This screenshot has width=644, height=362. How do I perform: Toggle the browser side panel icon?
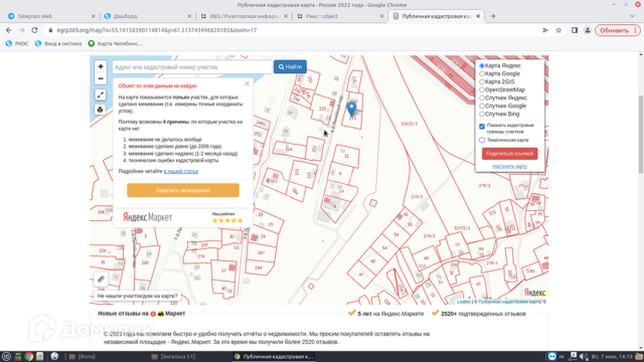point(575,30)
